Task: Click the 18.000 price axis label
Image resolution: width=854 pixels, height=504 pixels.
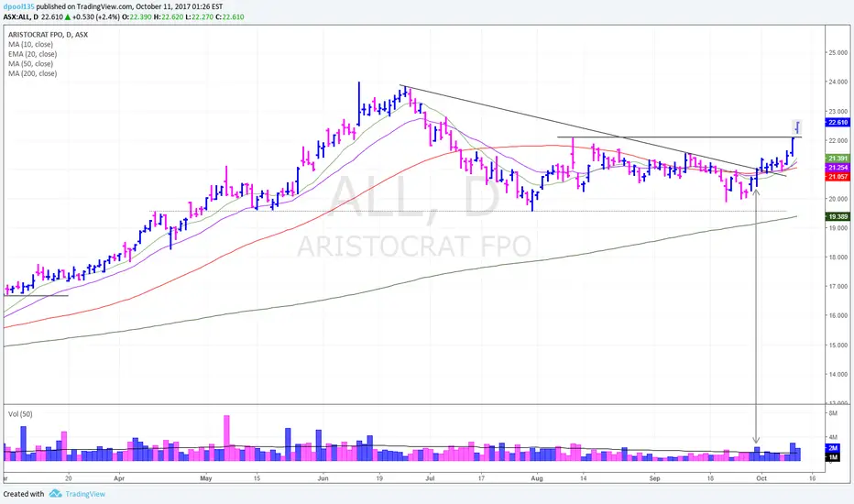Action: pyautogui.click(x=838, y=257)
